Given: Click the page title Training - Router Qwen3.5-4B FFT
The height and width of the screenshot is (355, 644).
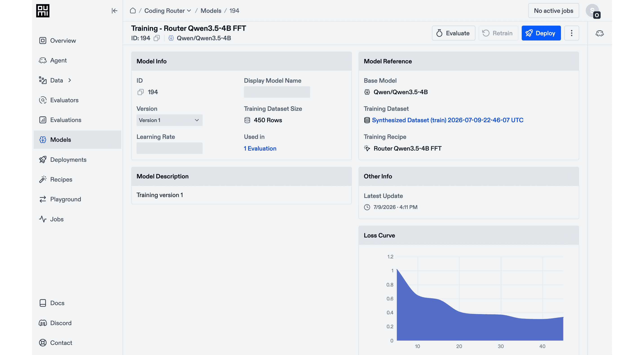Looking at the screenshot, I should pos(188,28).
